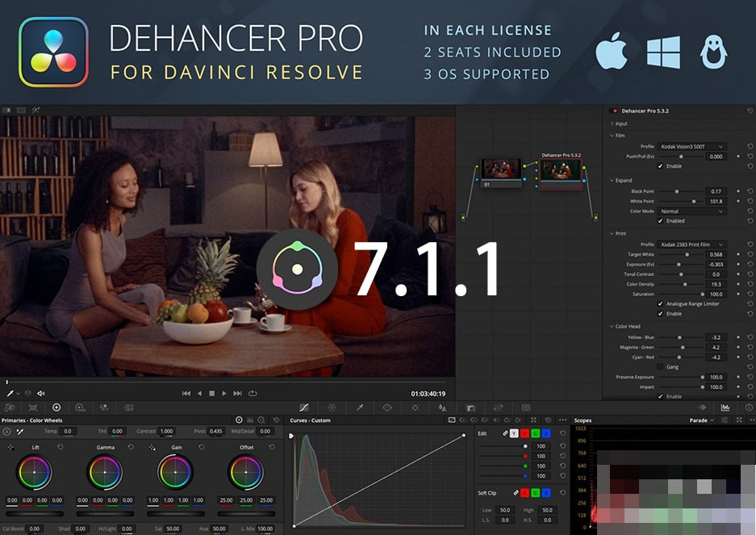Viewport: 756px width, 535px height.
Task: Open the Tracker palette icon
Action: [x=416, y=408]
